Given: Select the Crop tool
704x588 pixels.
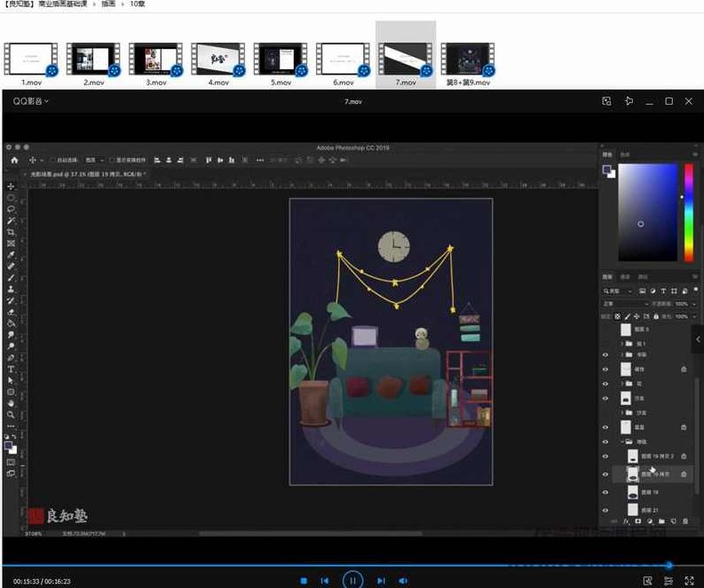Looking at the screenshot, I should pos(12,232).
